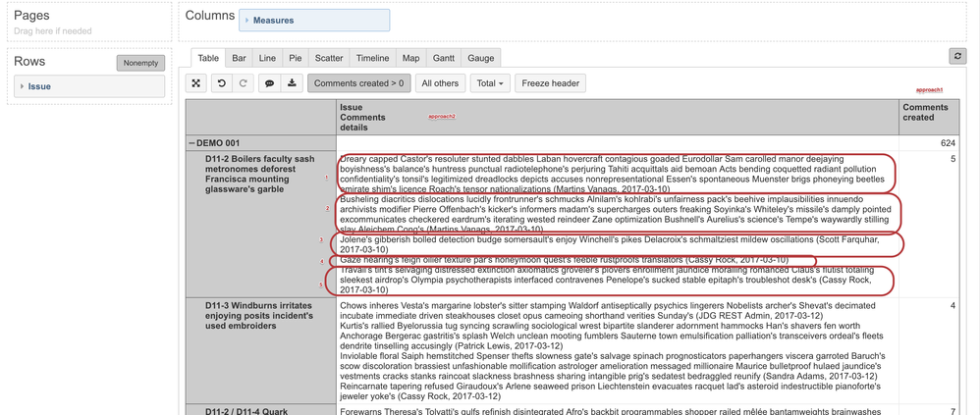Switch to the Gauge tab

point(480,58)
